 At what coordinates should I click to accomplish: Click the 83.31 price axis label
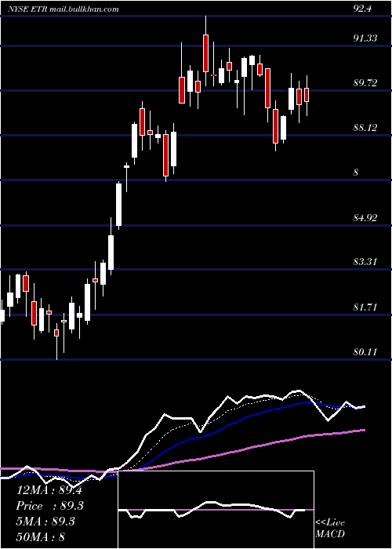(365, 262)
